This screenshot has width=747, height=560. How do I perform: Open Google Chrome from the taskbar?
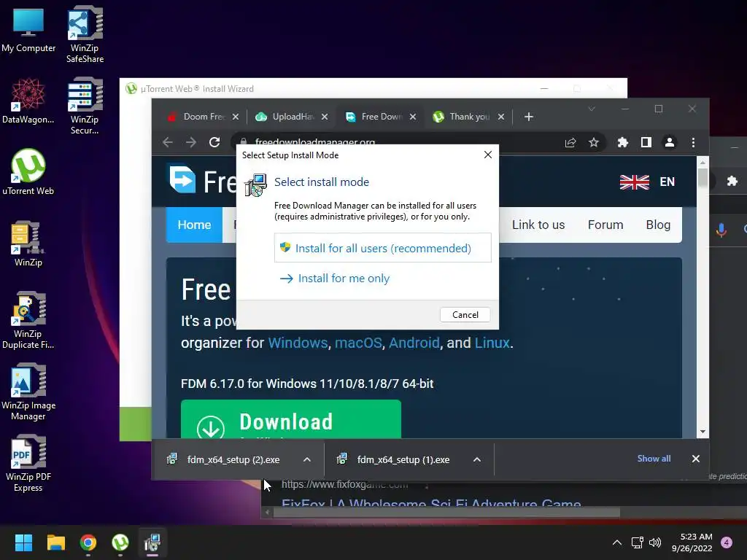(x=88, y=542)
